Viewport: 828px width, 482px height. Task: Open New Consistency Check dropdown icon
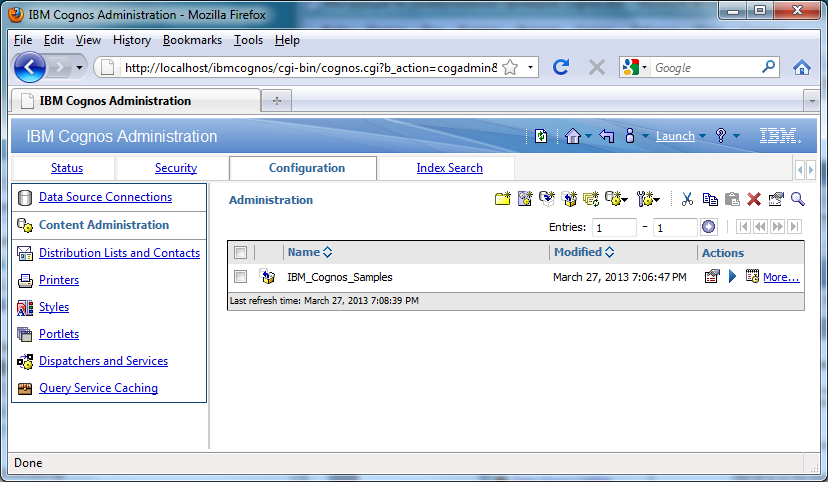[x=616, y=199]
